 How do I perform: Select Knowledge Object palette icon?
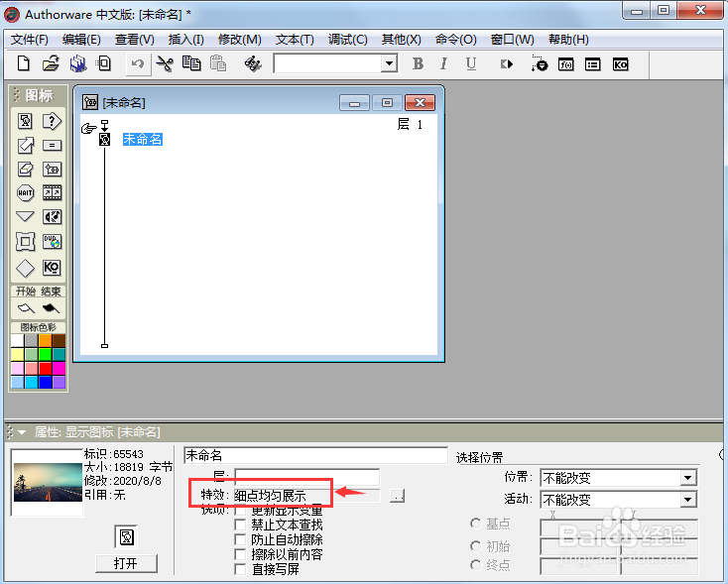(52, 268)
